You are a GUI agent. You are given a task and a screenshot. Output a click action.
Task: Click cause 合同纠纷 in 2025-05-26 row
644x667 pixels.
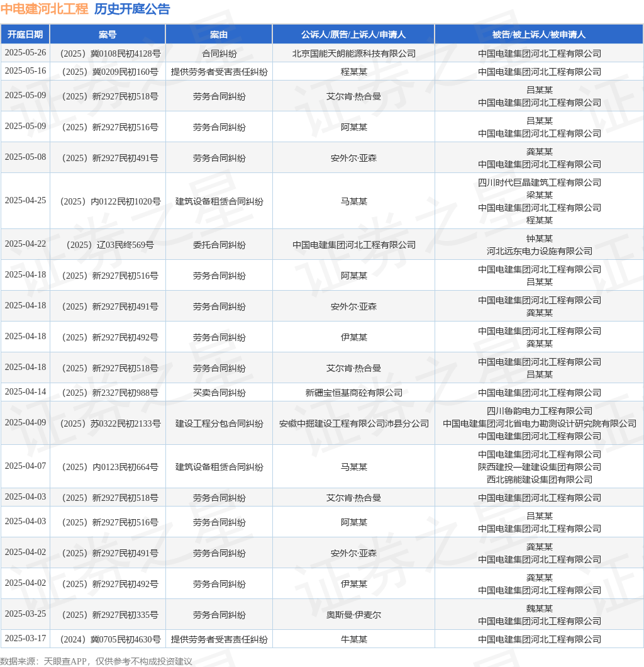219,53
